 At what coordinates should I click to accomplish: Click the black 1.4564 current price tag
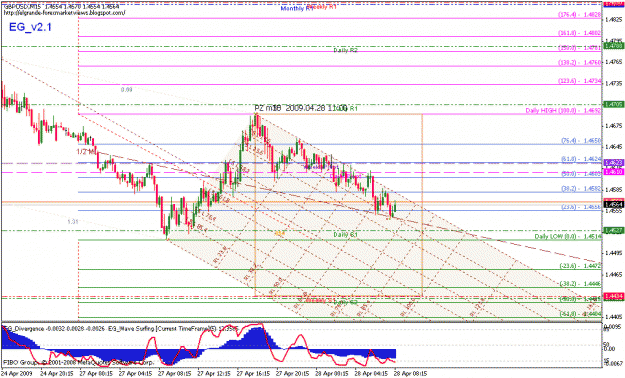click(613, 205)
